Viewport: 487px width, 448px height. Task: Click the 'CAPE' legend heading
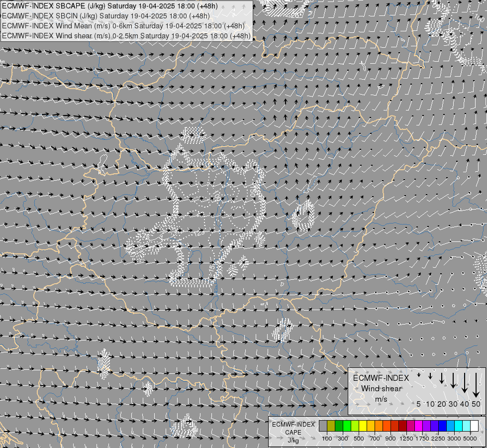(x=293, y=433)
